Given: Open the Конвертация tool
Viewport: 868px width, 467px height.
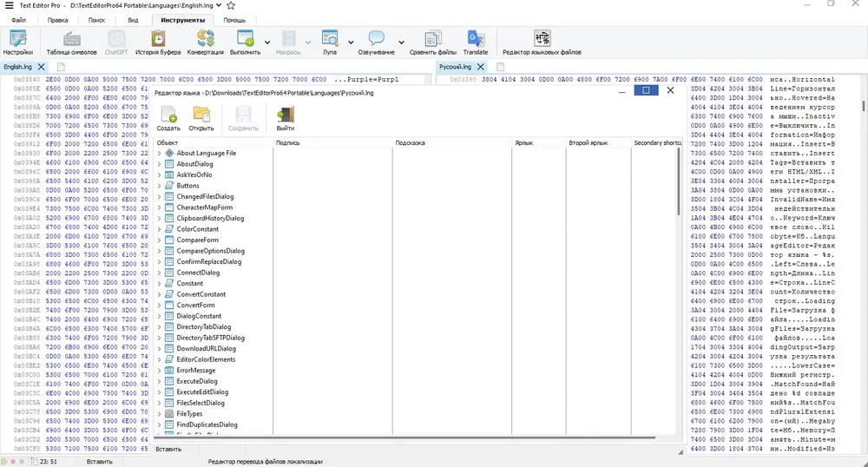Looking at the screenshot, I should (x=206, y=43).
